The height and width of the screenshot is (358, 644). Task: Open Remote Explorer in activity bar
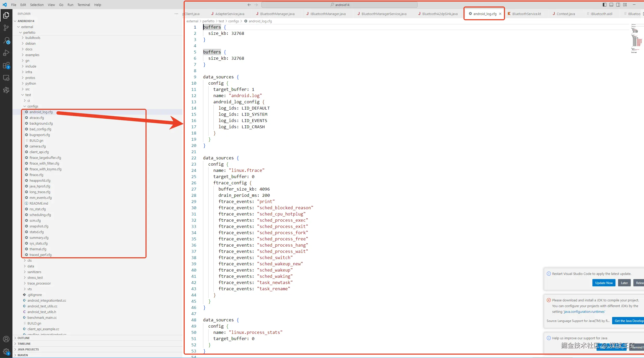pos(6,78)
